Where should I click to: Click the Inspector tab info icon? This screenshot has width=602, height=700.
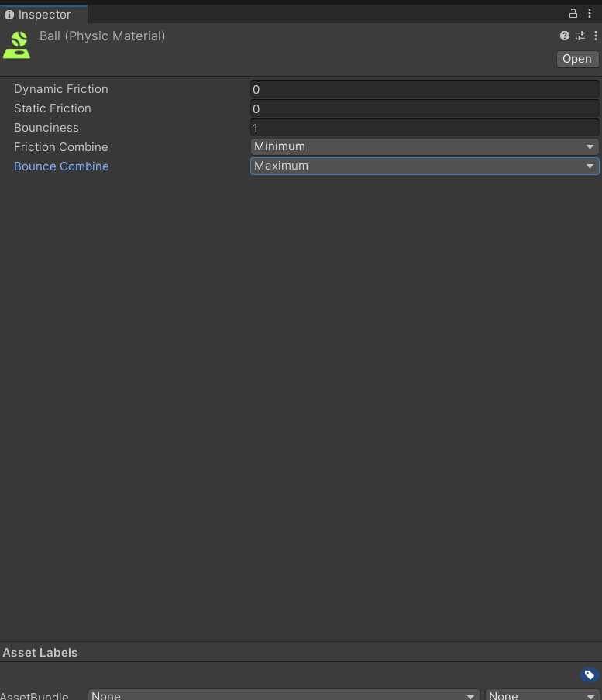pos(9,15)
